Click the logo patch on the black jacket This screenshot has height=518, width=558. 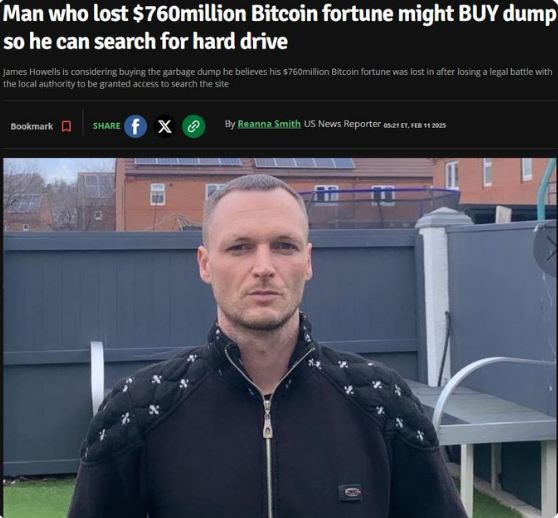tap(350, 492)
